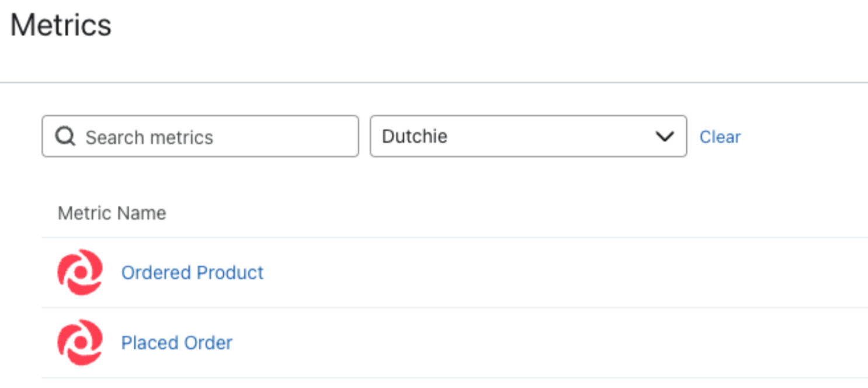The image size is (868, 388).
Task: Click the Dutchie logo beside Placed Order
Action: 80,342
